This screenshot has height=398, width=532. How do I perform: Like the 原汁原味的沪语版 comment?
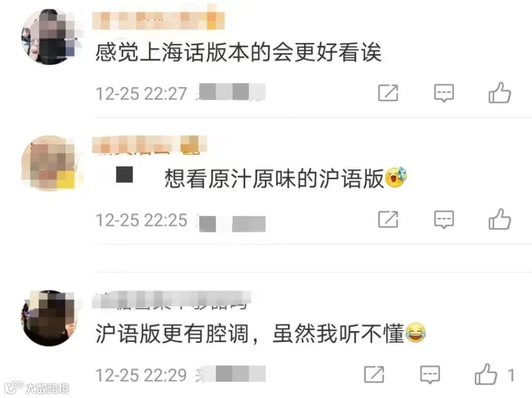[499, 219]
